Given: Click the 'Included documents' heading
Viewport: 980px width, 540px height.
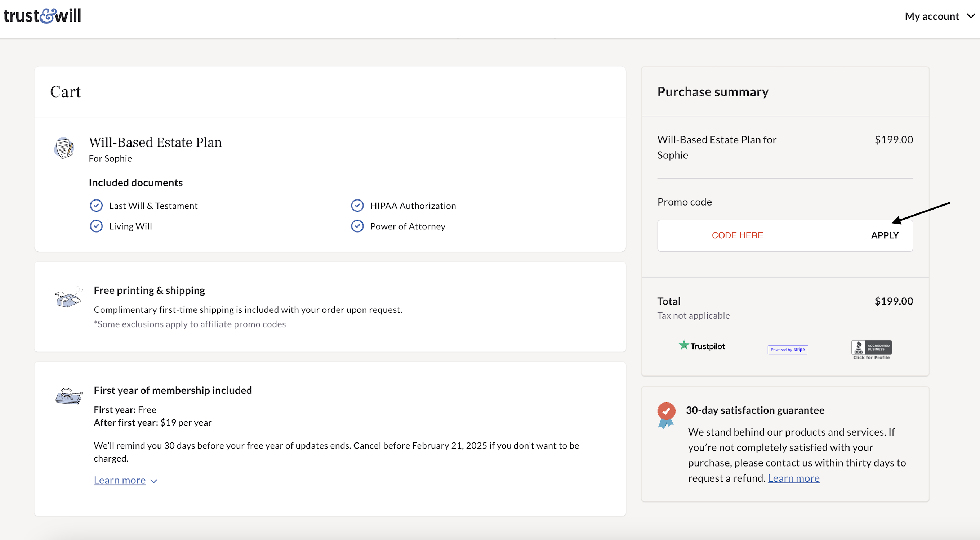Looking at the screenshot, I should pos(136,183).
